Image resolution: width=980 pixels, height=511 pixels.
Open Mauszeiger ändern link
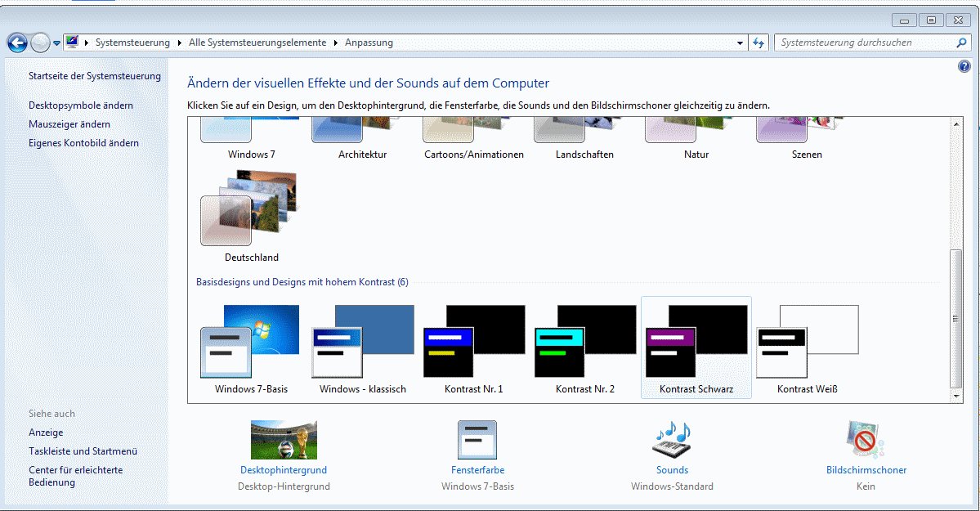(69, 123)
